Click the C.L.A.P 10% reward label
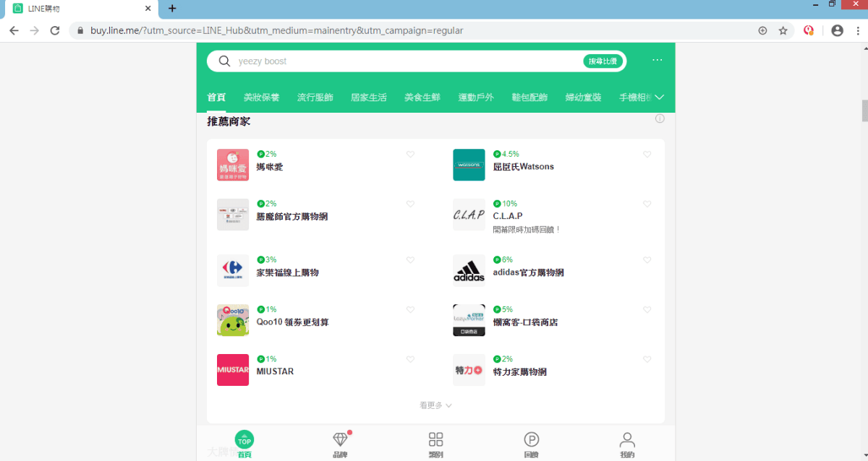This screenshot has width=868, height=461. click(x=506, y=204)
